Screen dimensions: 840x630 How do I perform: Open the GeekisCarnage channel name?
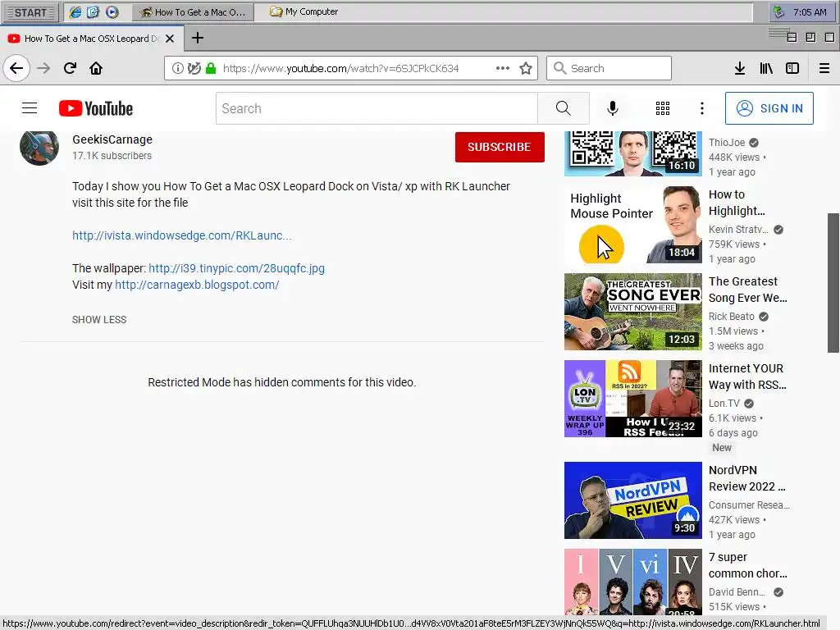[112, 139]
